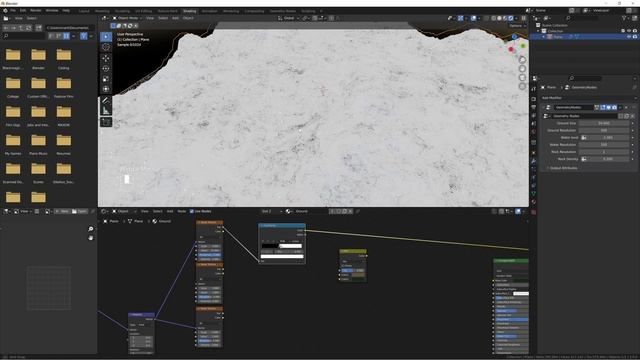Activate the Transform tool in viewport toolbar
This screenshot has width=640, height=360.
[x=106, y=89]
